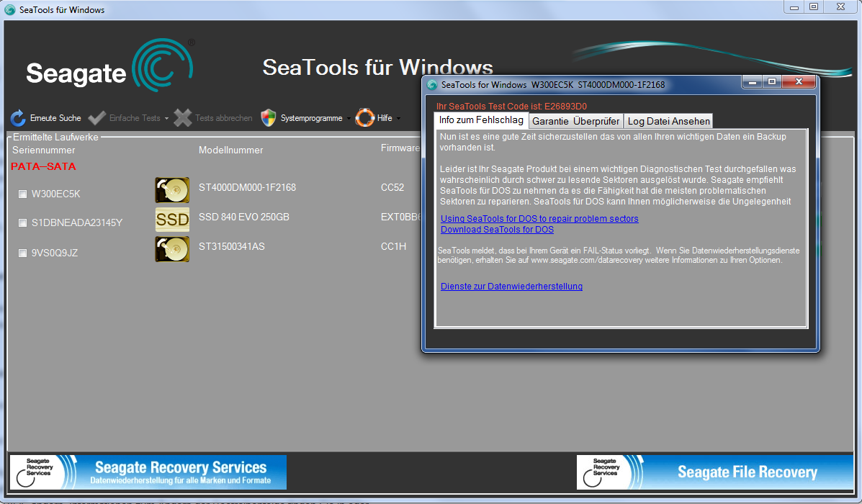Expand the Hilfe dropdown arrow
Image resolution: width=862 pixels, height=504 pixels.
[398, 119]
